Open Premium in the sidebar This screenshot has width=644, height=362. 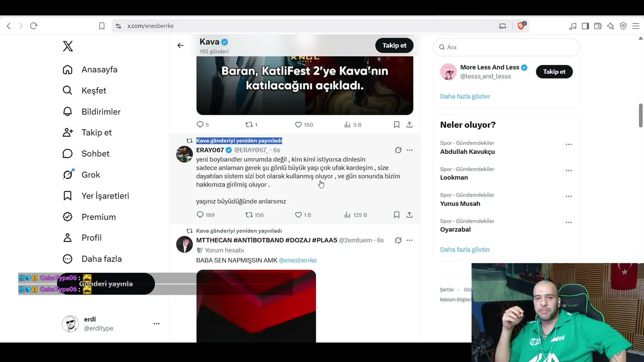click(x=89, y=217)
